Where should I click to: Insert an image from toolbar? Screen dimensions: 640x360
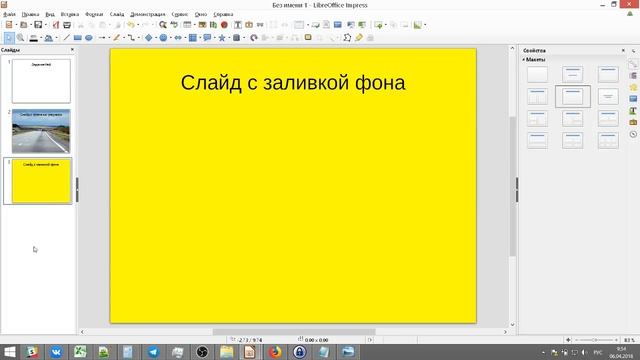[202, 25]
